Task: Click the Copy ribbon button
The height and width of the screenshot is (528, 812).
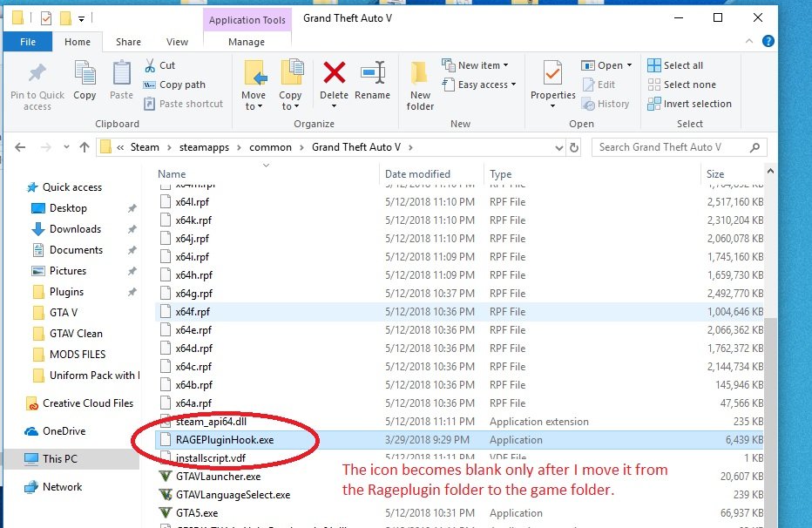Action: click(85, 79)
